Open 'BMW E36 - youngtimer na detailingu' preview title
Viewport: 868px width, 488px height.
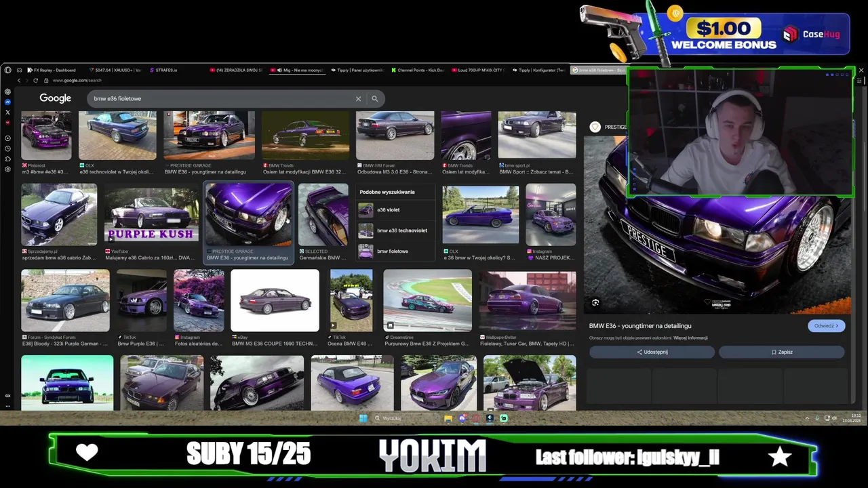coord(640,326)
